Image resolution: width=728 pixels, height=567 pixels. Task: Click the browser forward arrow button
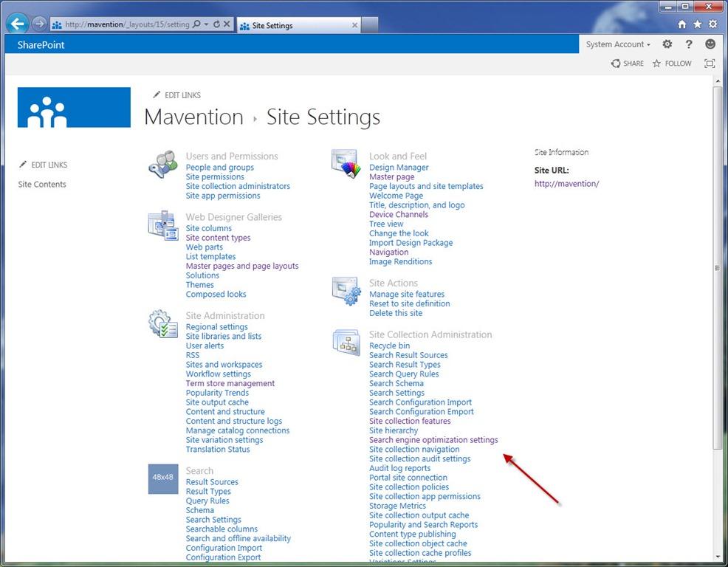click(39, 23)
